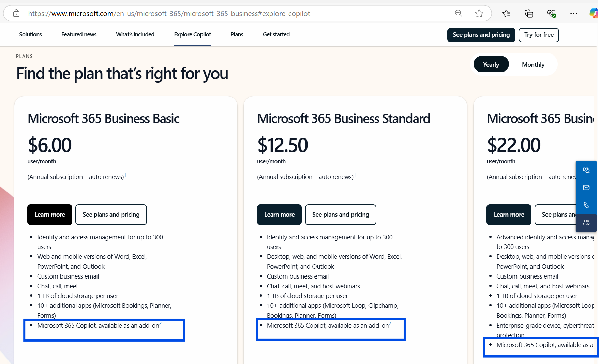
Task: Click the phone call icon in sidebar
Action: 586,205
